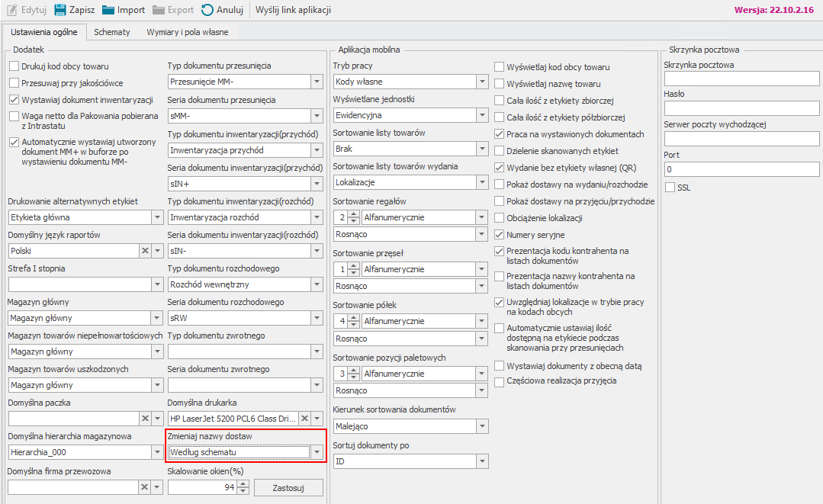
Task: Click the Zapisz save icon
Action: pos(60,10)
